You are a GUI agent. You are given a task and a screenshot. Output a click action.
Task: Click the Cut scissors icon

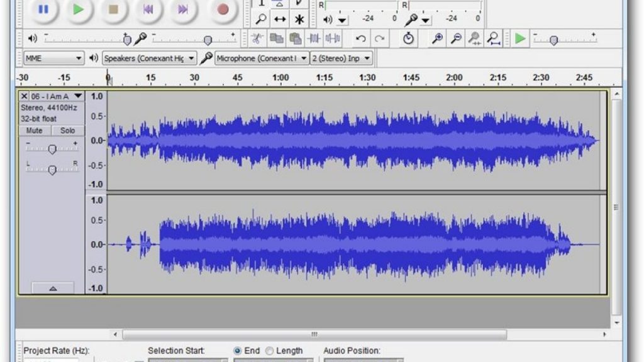coord(257,38)
